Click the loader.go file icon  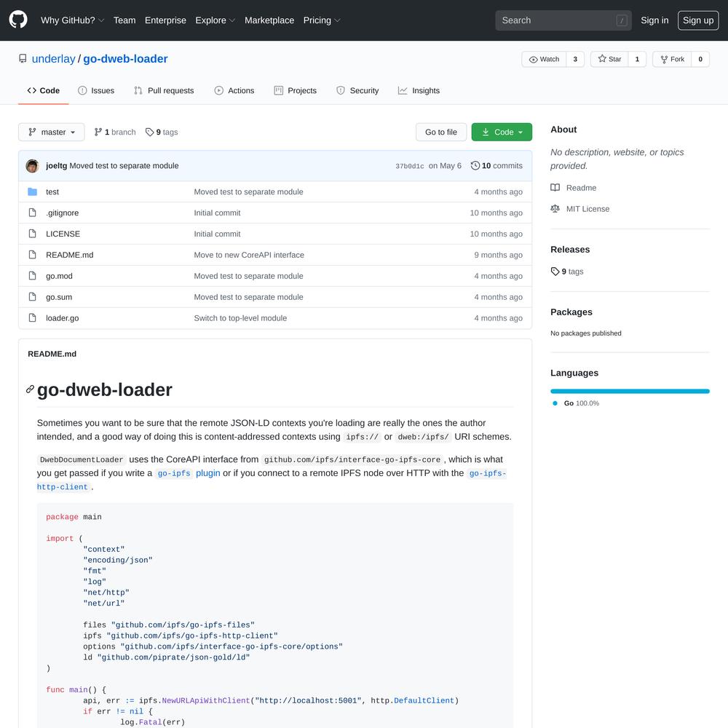click(32, 317)
